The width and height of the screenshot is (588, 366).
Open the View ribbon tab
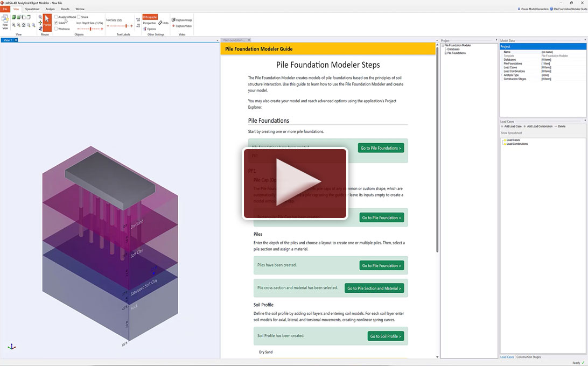click(x=16, y=9)
